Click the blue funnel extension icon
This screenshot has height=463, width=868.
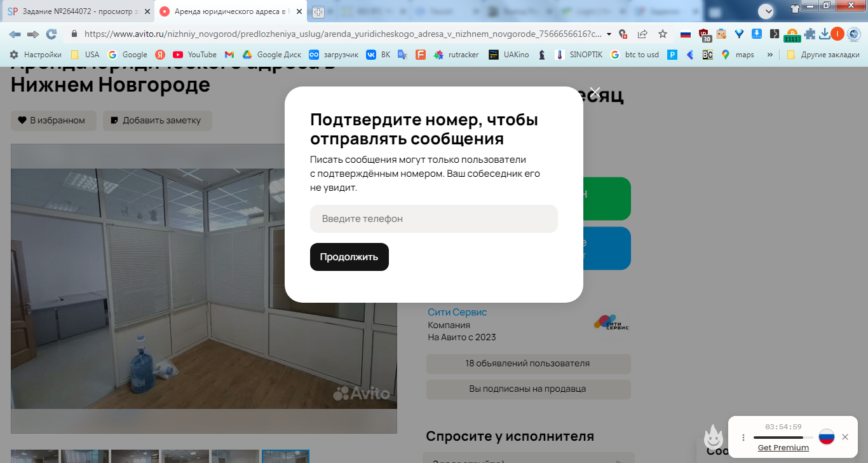[x=739, y=34]
